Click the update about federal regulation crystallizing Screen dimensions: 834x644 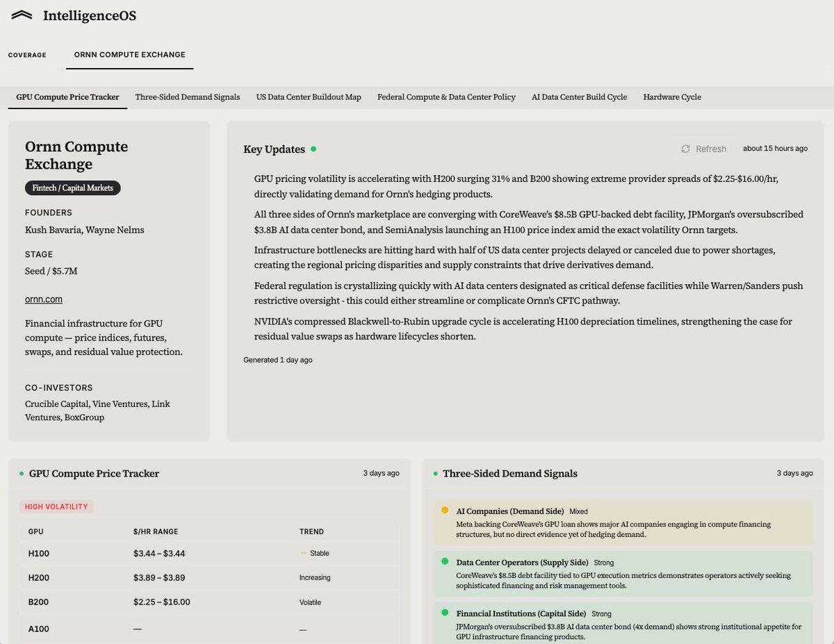[x=528, y=293]
